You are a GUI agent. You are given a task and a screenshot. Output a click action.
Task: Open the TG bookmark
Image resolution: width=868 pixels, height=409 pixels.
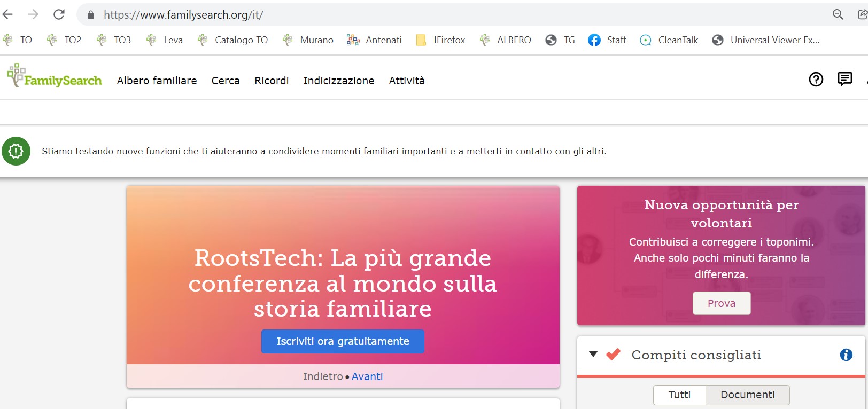561,40
